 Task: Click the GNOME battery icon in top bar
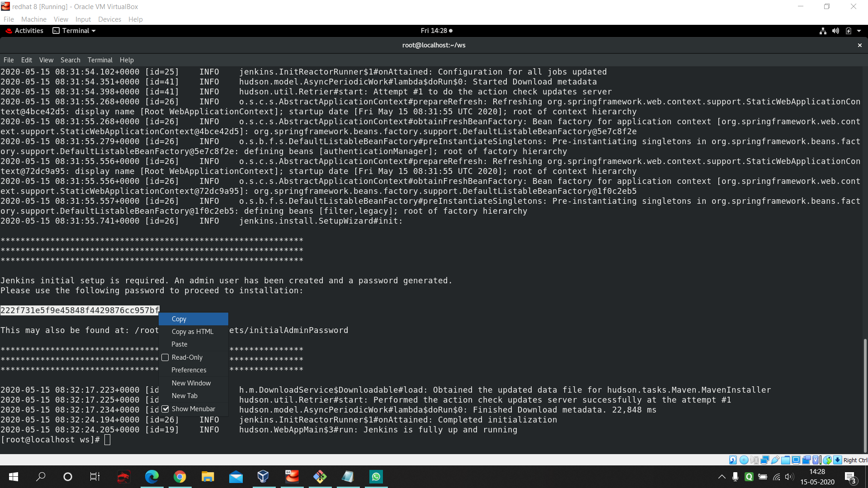tap(848, 31)
